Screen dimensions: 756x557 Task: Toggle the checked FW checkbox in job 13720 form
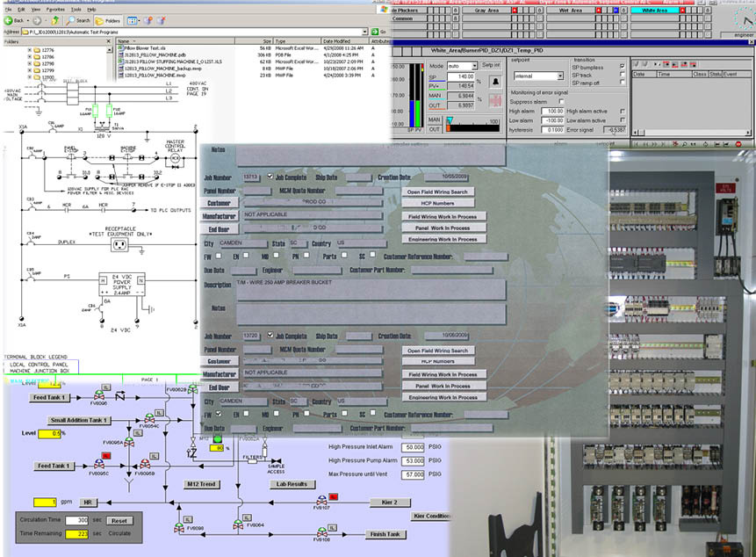(x=219, y=413)
